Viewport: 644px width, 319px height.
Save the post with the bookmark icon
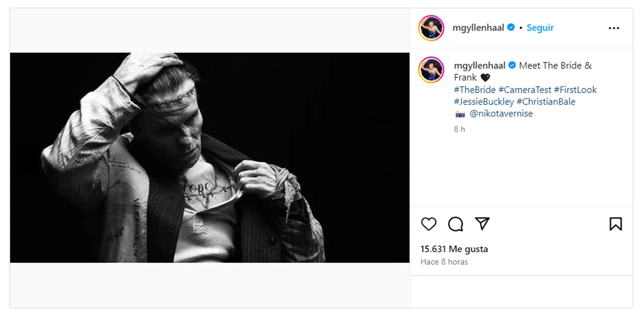point(615,224)
